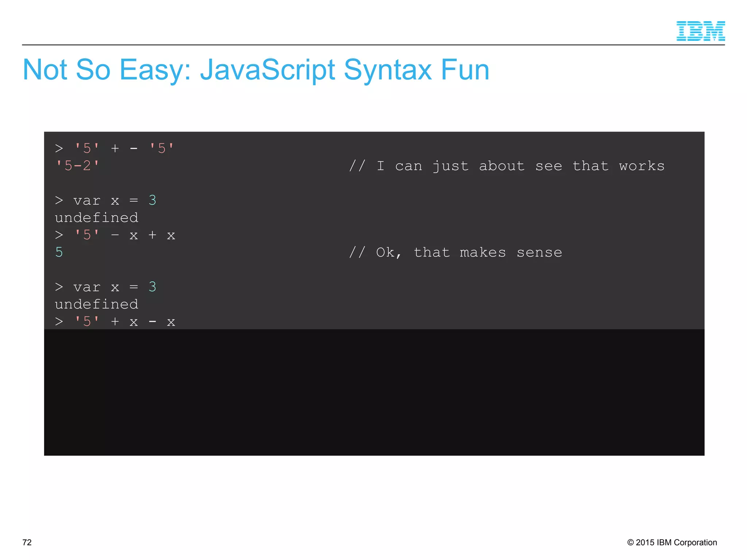Select comment "// I can just about see that works"
This screenshot has width=747, height=560.
click(x=507, y=166)
